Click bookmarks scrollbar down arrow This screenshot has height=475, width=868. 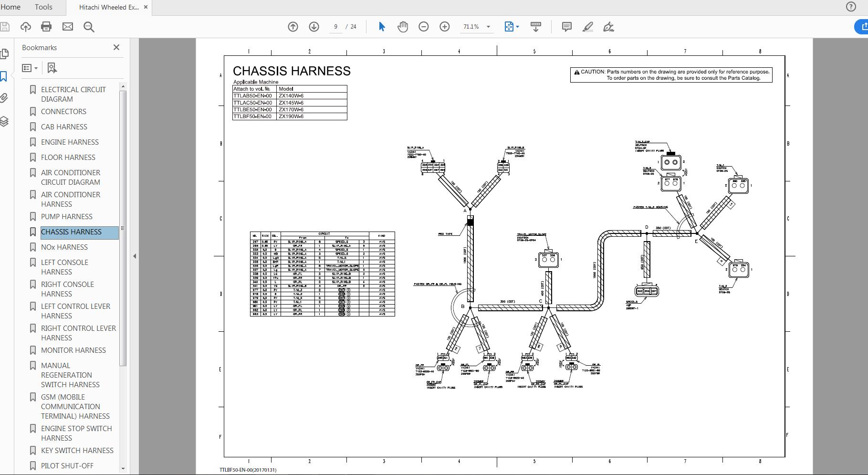pyautogui.click(x=123, y=468)
